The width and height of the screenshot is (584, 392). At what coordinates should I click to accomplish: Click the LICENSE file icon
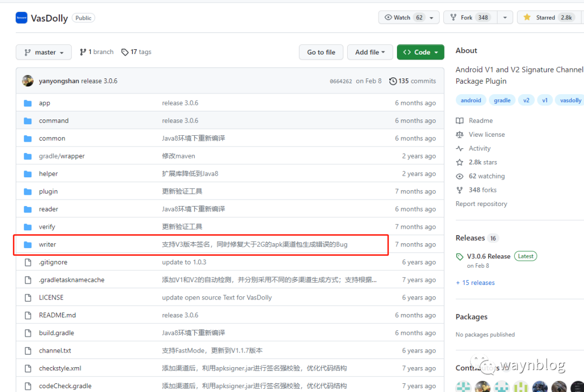click(28, 297)
